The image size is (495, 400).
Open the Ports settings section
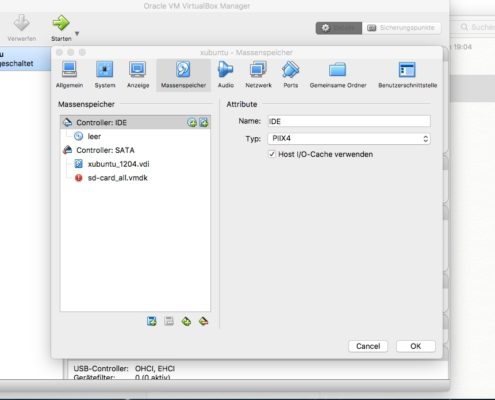(291, 75)
